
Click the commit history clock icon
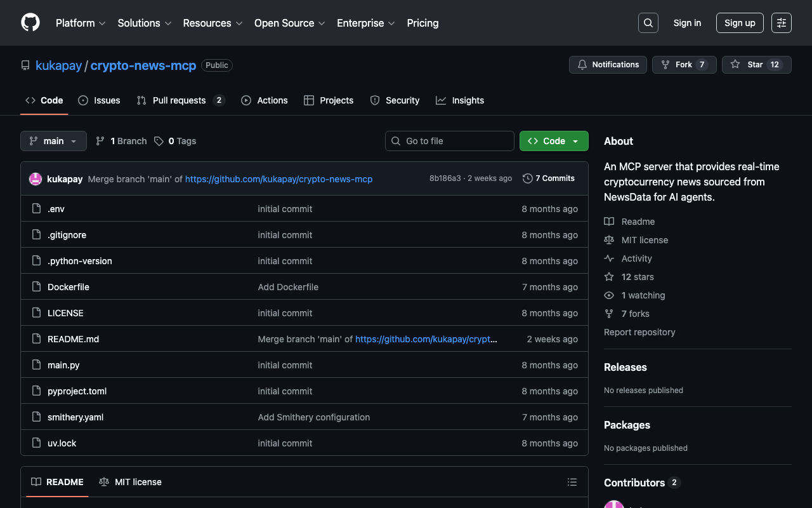(527, 178)
